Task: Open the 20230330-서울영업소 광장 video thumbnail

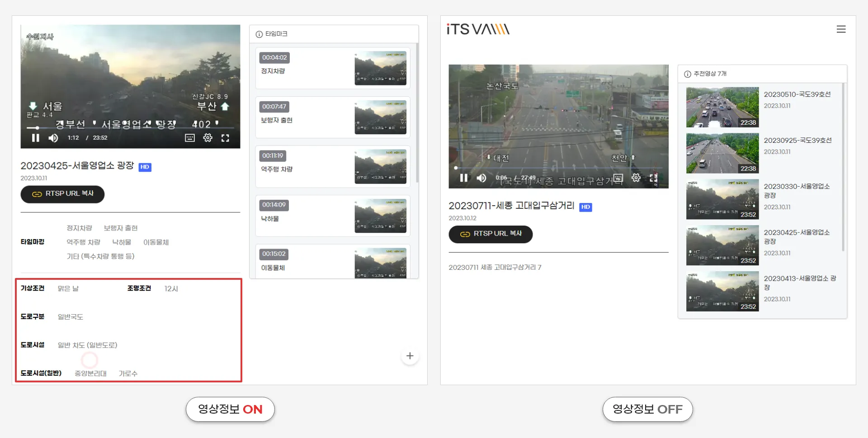Action: click(x=722, y=200)
